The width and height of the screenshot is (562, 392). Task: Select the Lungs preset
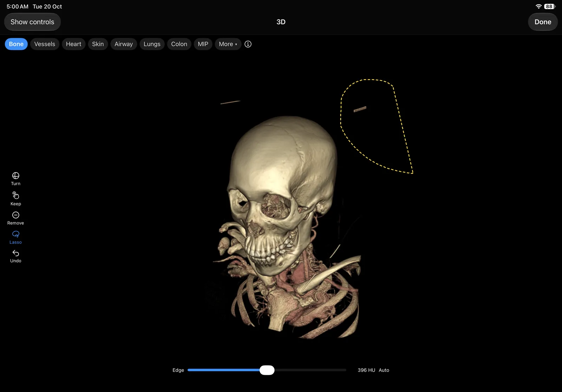coord(152,44)
